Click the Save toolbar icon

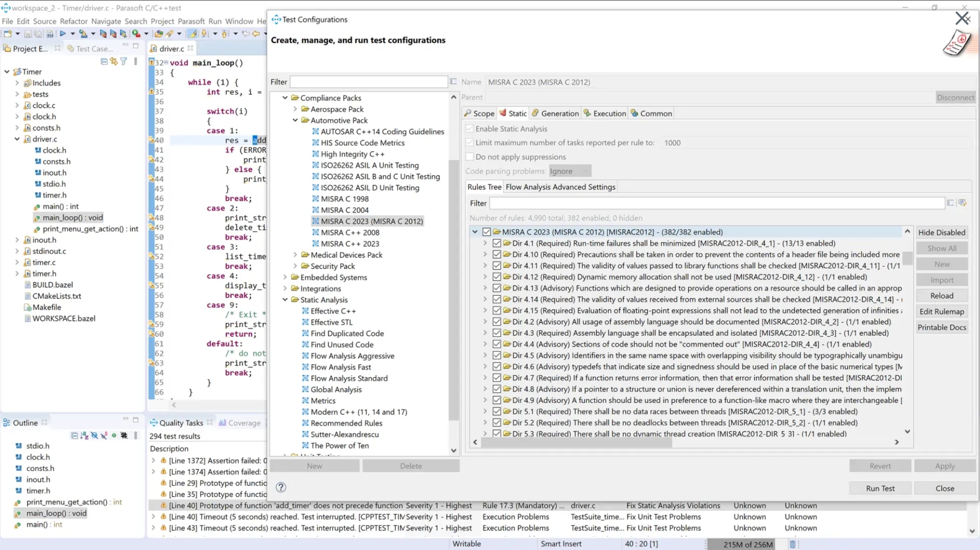[x=28, y=34]
